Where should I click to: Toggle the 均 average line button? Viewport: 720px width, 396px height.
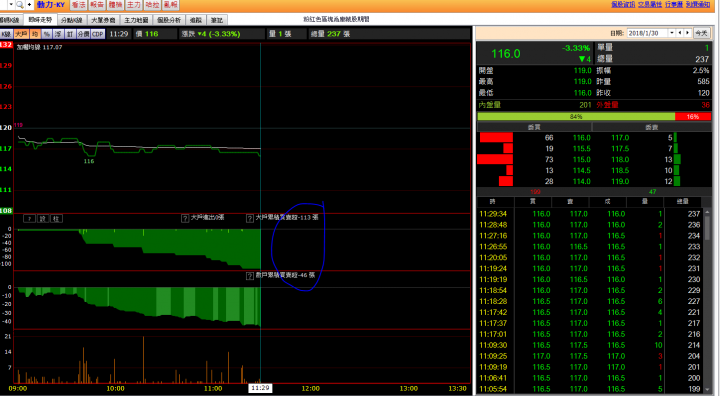tap(35, 34)
